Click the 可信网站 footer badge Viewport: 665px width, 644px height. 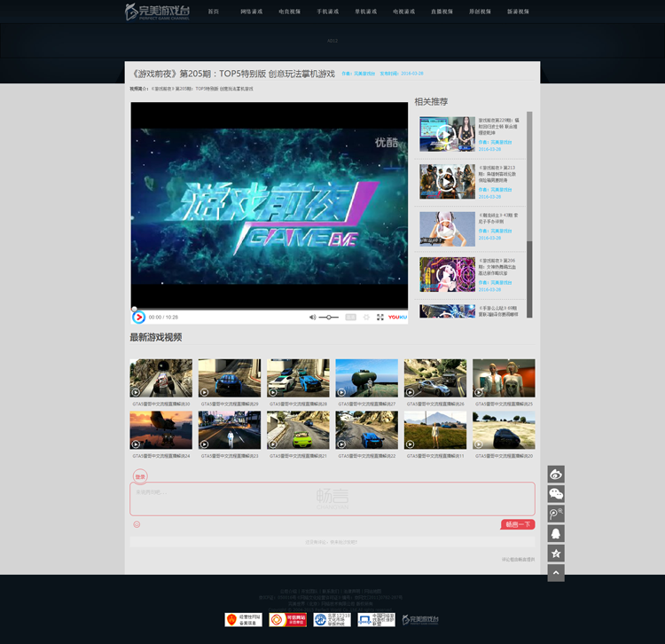pyautogui.click(x=287, y=620)
